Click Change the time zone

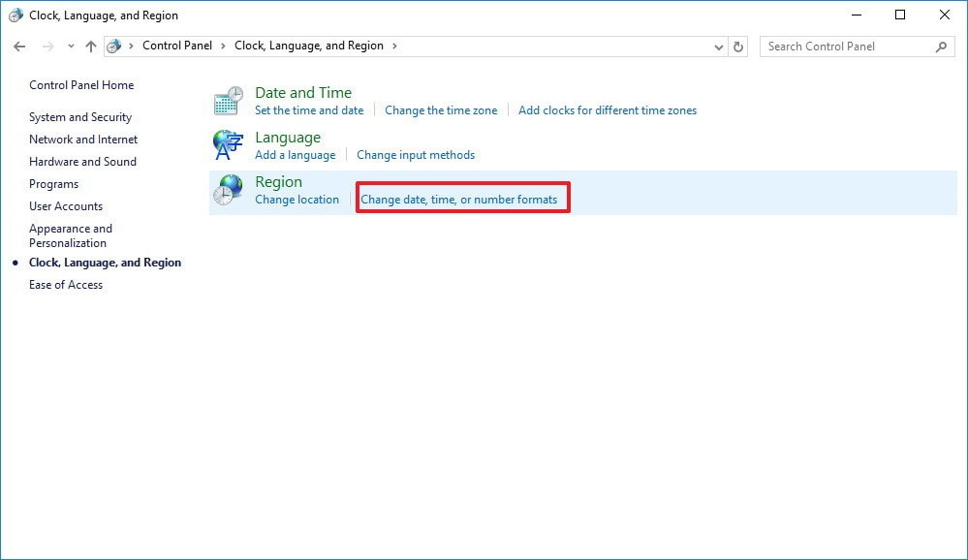(441, 110)
